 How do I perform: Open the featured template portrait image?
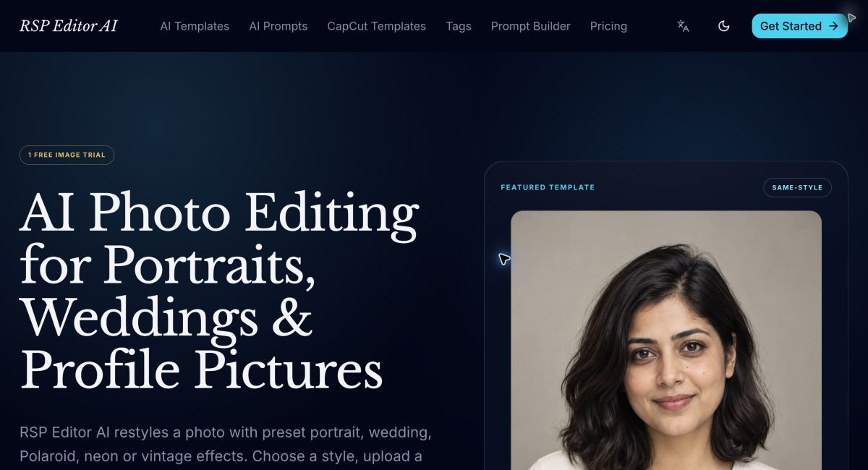(x=666, y=341)
